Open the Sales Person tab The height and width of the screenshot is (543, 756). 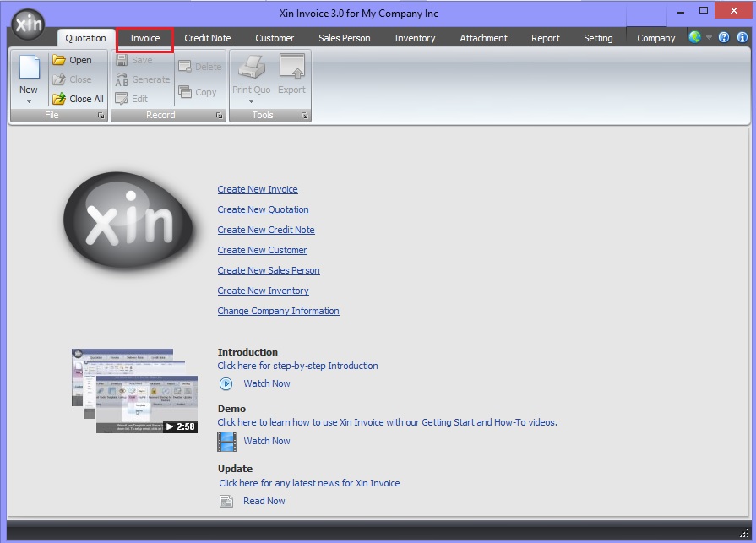345,38
